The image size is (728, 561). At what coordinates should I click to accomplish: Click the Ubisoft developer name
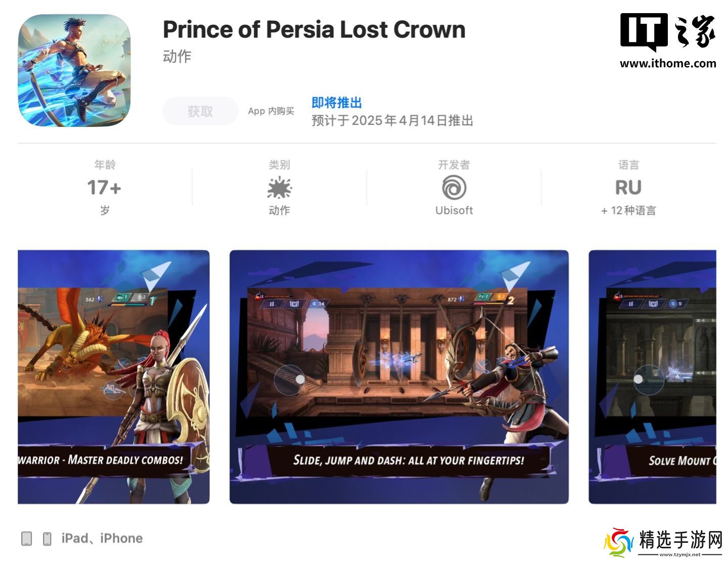tap(454, 211)
